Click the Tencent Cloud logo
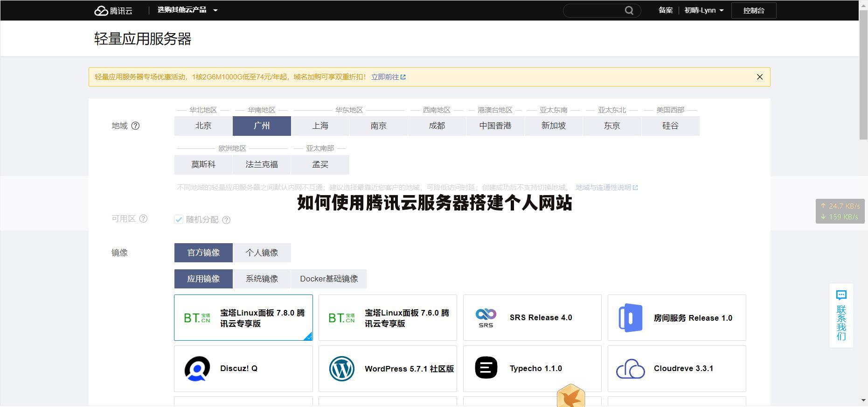This screenshot has height=407, width=868. coord(113,10)
